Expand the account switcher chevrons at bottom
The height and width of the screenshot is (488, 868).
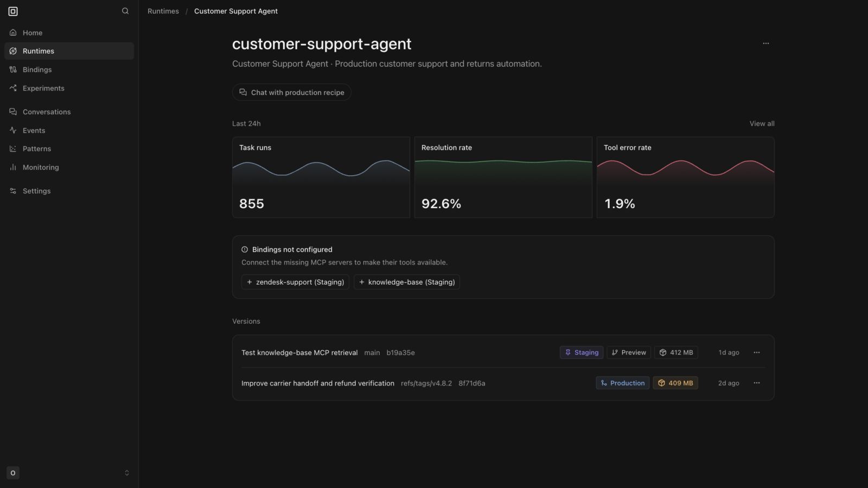[127, 473]
